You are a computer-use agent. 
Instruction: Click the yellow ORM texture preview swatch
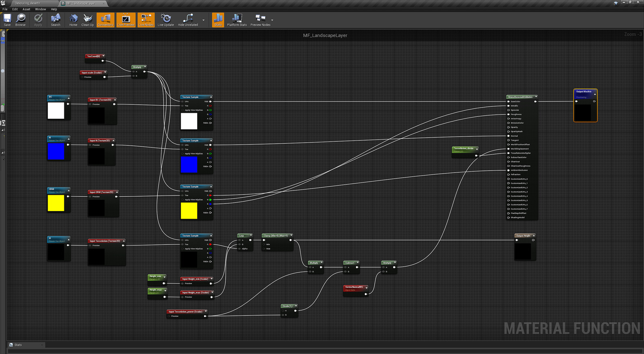[56, 203]
